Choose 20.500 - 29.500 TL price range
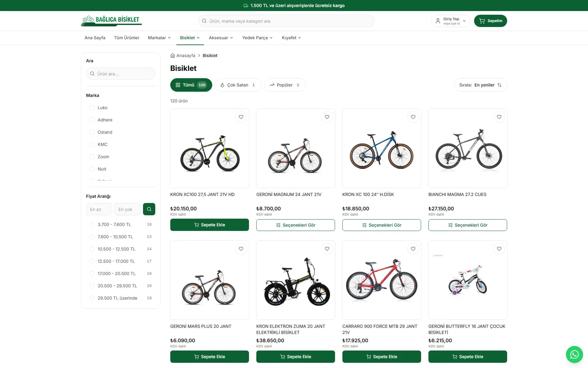 (x=92, y=286)
